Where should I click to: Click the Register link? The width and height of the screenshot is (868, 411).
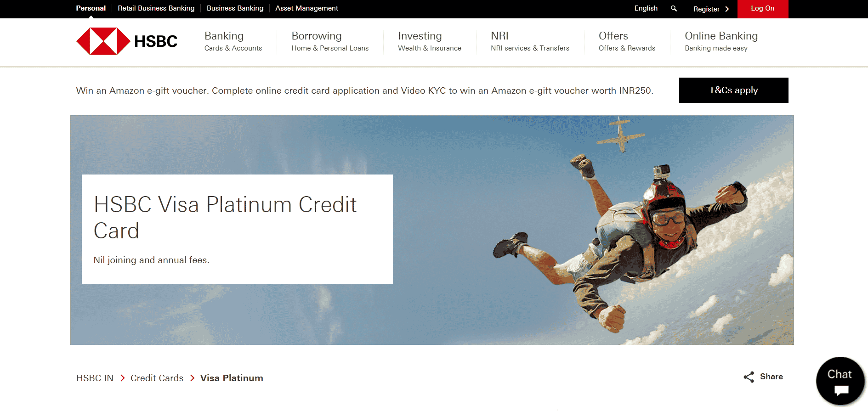click(706, 9)
